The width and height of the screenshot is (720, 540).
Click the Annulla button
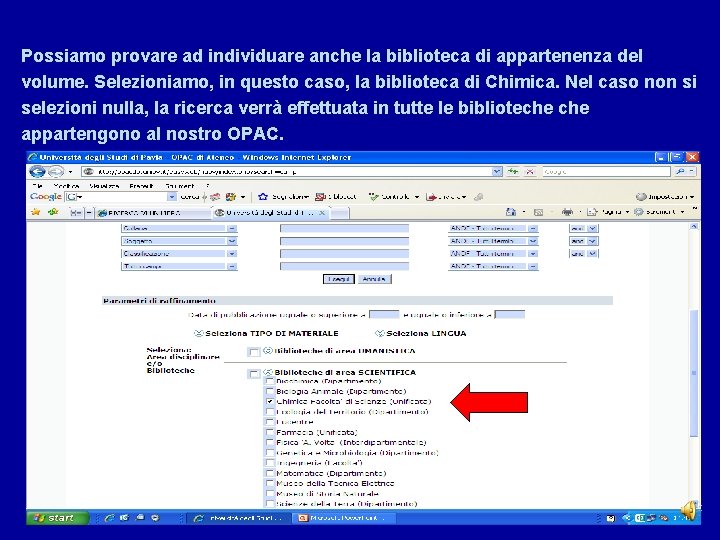point(374,279)
